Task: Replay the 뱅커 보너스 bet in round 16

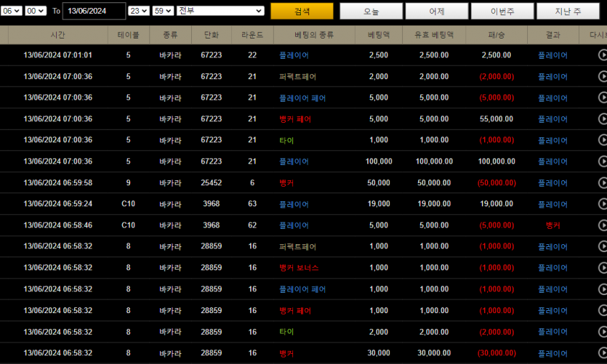Action: tap(603, 267)
